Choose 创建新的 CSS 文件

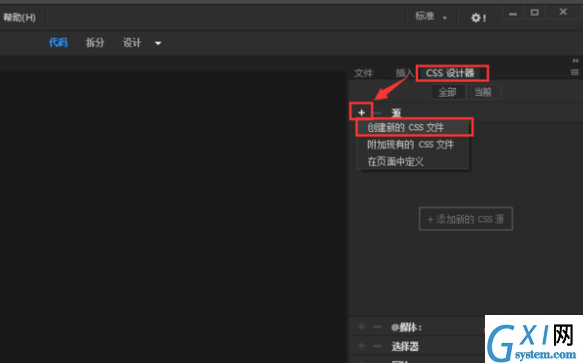[x=412, y=128]
